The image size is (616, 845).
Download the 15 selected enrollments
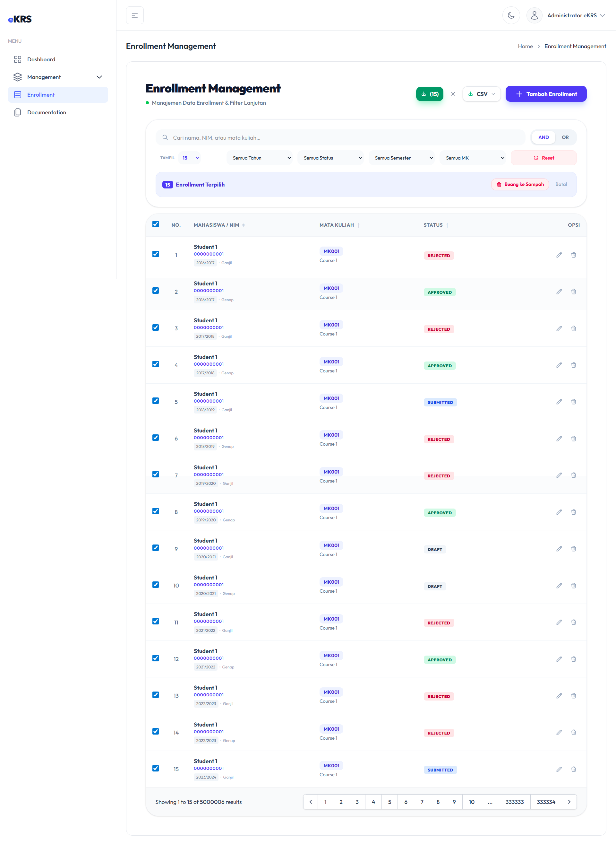pos(430,94)
